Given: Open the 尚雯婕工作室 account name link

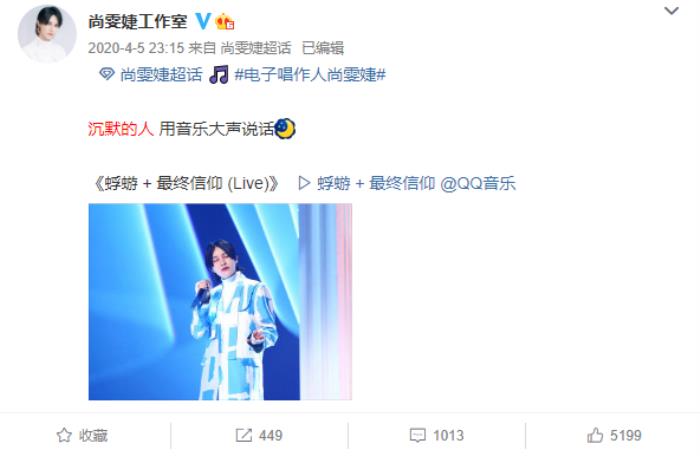Looking at the screenshot, I should (x=138, y=21).
